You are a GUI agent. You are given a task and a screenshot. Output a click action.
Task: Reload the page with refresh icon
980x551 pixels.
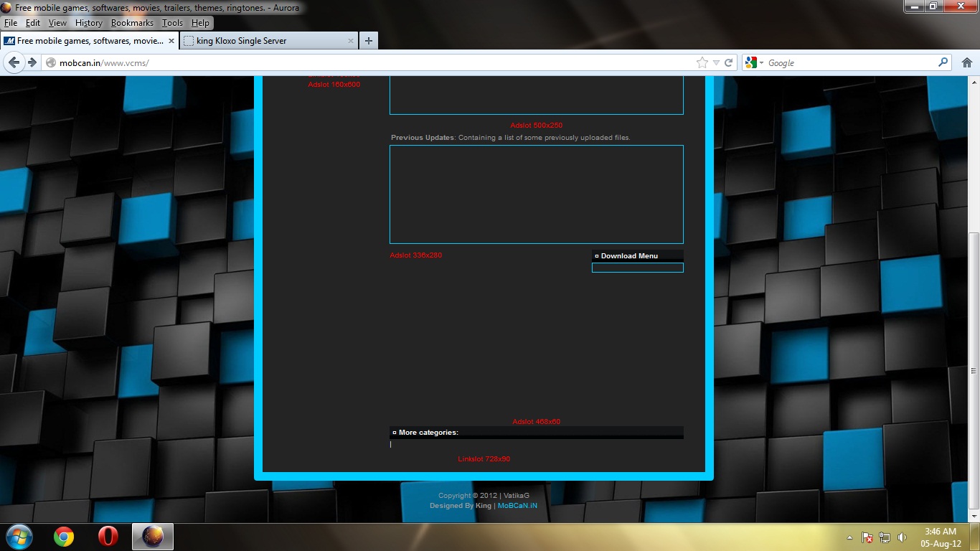(728, 62)
